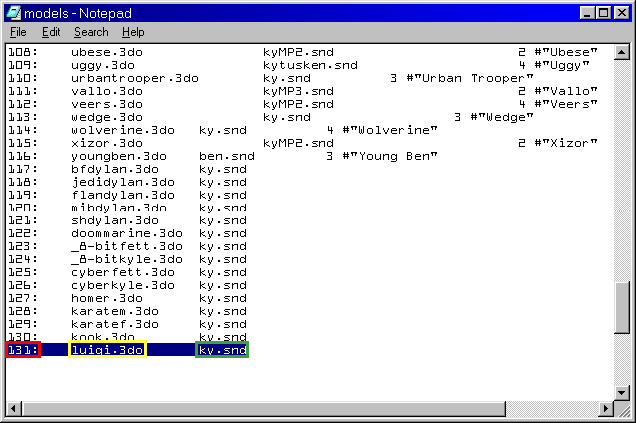Image resolution: width=636 pixels, height=423 pixels.
Task: Maximize the Notepad window
Action: 603,13
